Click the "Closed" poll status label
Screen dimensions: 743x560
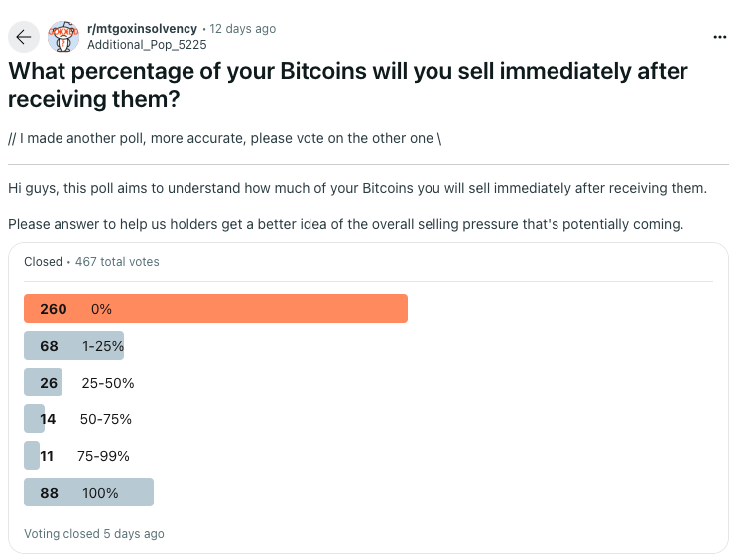coord(43,262)
